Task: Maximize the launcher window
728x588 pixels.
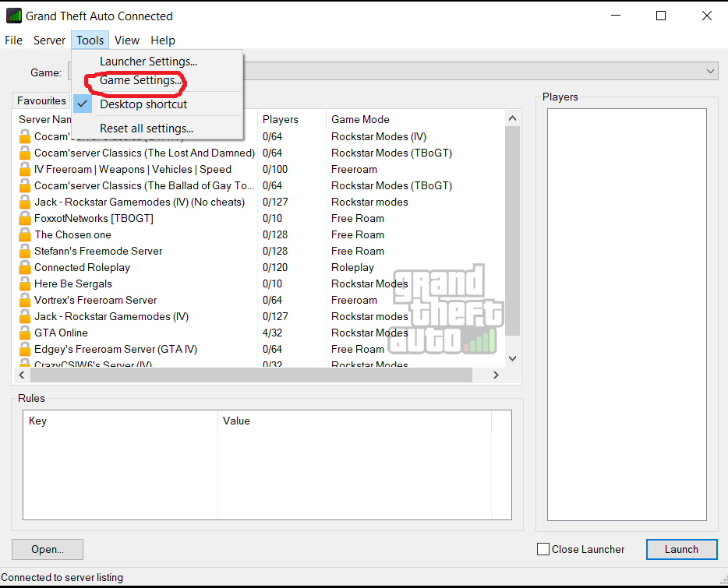Action: click(661, 16)
